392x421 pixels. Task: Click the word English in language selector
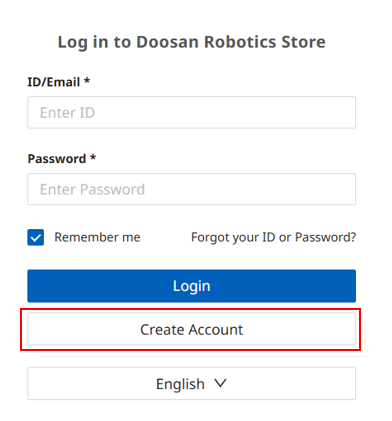pyautogui.click(x=180, y=384)
